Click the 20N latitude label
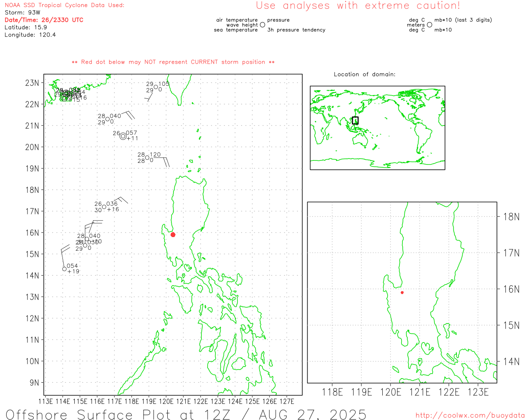The height and width of the screenshot is (420, 525). [x=32, y=147]
